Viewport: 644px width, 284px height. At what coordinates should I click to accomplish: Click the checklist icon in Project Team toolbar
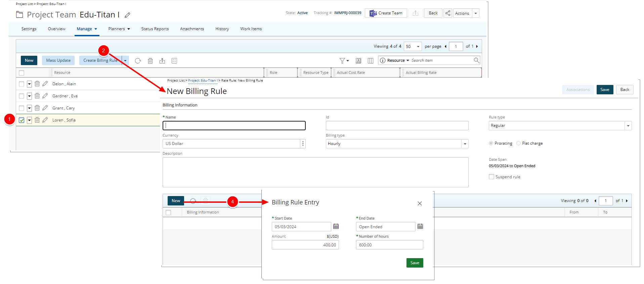(x=174, y=61)
